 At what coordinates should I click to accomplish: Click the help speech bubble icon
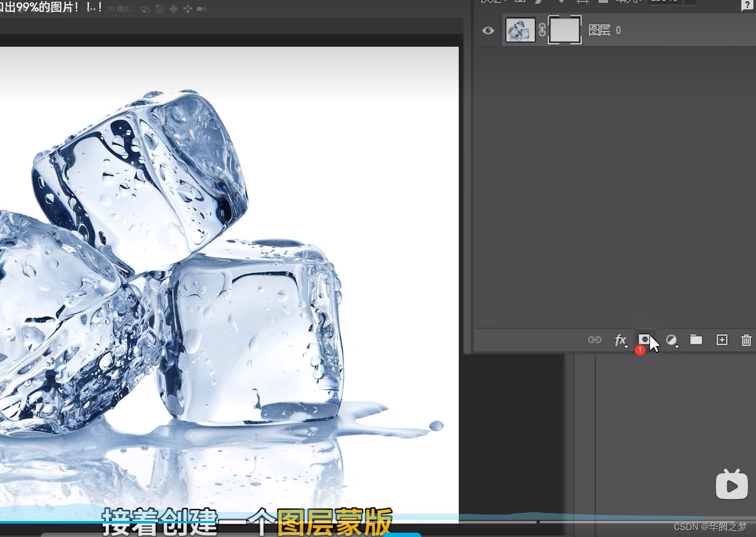[x=747, y=5]
